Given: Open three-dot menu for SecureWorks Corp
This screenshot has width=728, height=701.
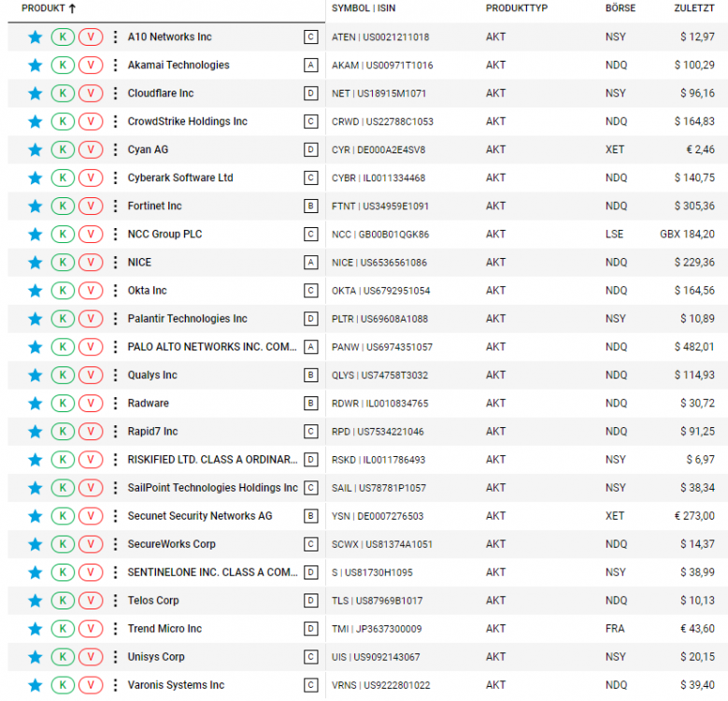Looking at the screenshot, I should [x=115, y=544].
